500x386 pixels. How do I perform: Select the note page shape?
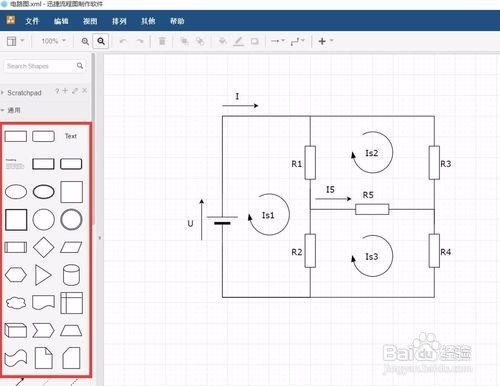[x=44, y=358]
